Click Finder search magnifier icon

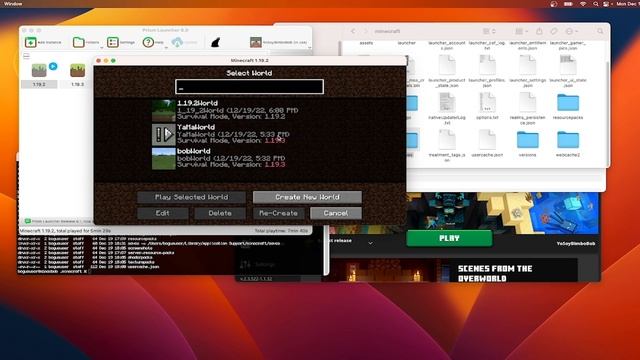[x=600, y=31]
